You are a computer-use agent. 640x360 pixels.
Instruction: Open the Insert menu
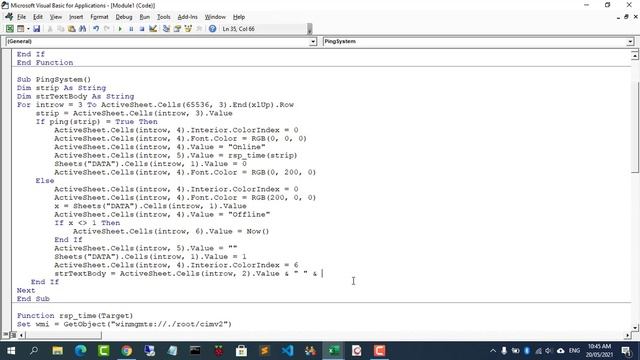76,17
